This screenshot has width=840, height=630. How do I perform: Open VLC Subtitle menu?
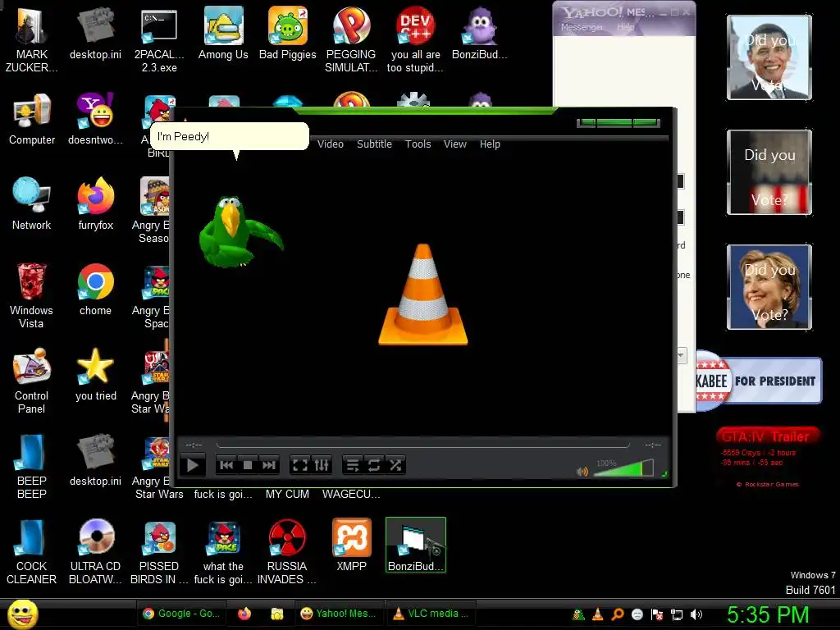[x=374, y=144]
